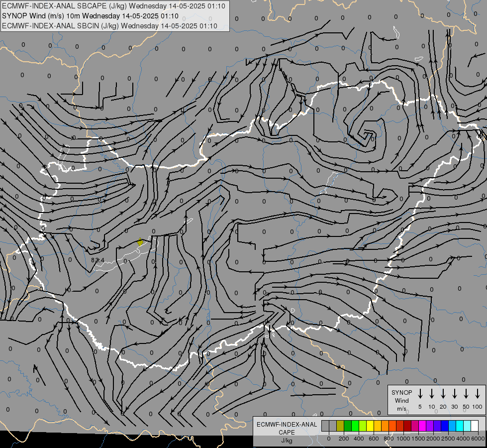Click the wind arrow above the 30 label
The width and height of the screenshot is (487, 448).
click(x=454, y=394)
